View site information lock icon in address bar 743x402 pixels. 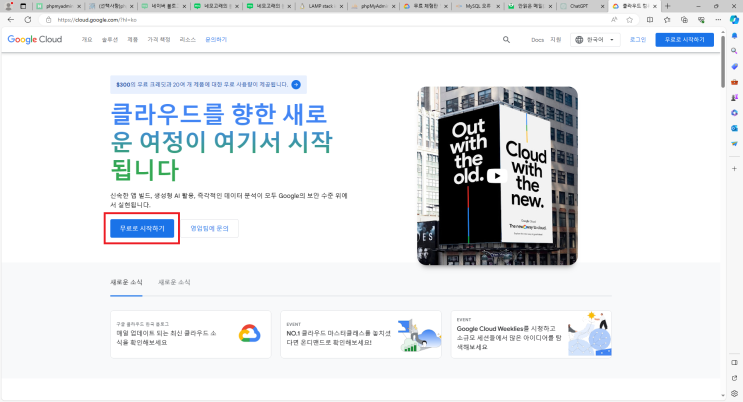(48, 20)
